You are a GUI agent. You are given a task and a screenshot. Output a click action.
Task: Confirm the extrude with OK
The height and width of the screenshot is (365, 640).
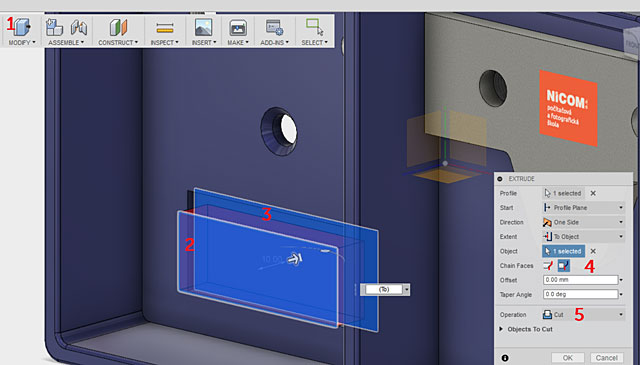[568, 358]
